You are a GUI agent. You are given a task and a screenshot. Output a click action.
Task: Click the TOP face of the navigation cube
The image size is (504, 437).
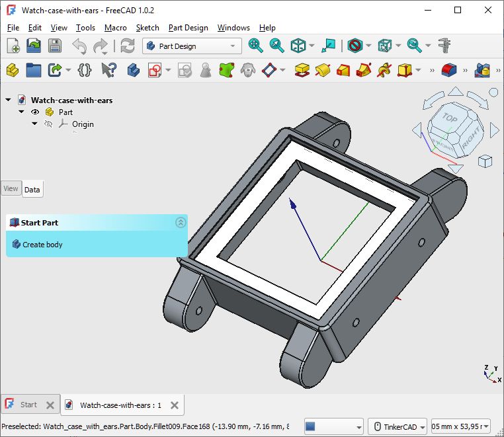450,118
